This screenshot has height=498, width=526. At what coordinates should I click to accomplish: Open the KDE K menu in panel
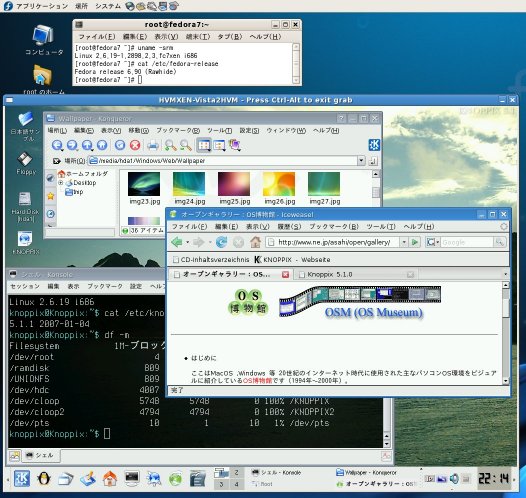tap(22, 479)
